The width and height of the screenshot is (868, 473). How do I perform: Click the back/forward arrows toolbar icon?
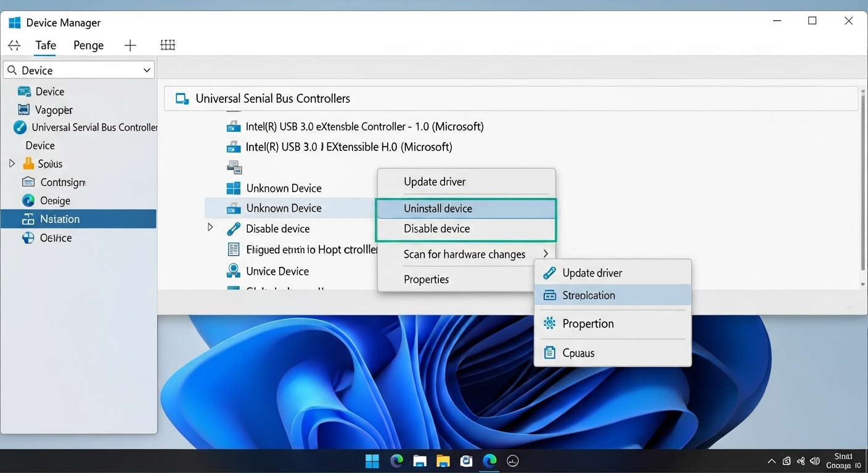pyautogui.click(x=14, y=46)
